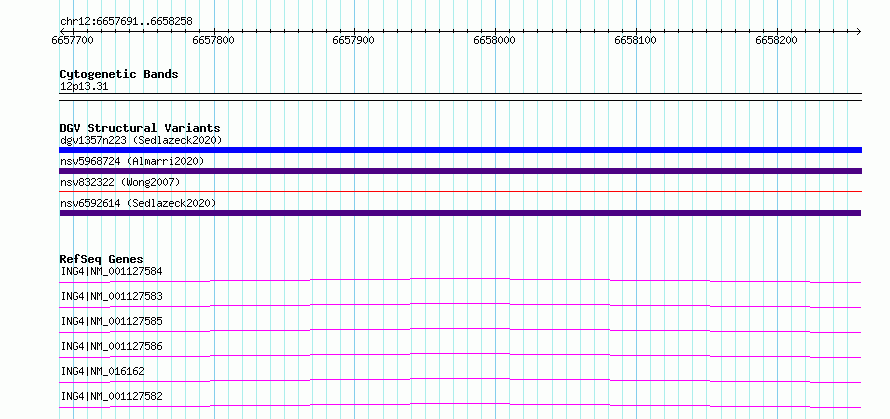
Task: Click the left arrowhead of the ruler
Action: 62,31
